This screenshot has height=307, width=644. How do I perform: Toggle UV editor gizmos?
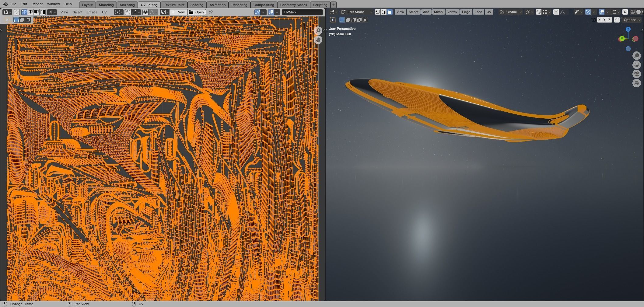coord(257,12)
